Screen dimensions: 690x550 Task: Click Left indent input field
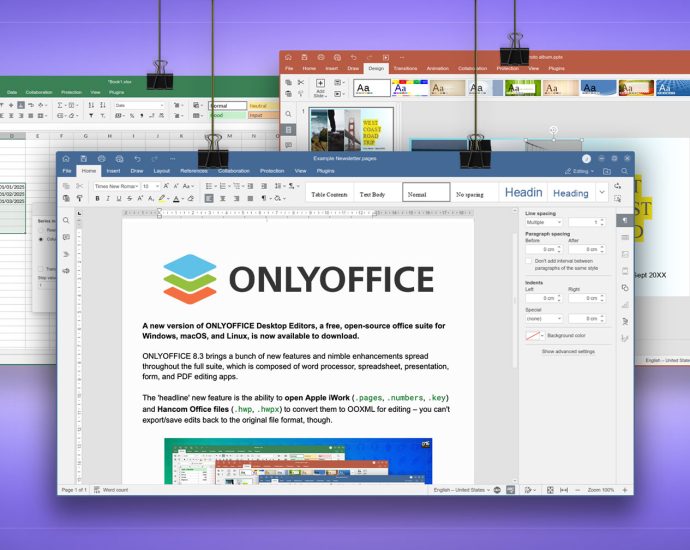tap(544, 298)
